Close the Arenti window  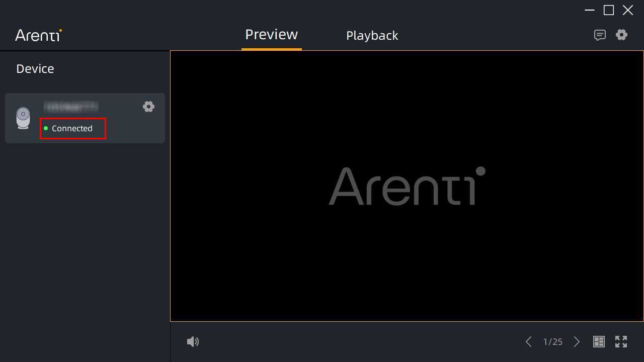pos(628,10)
